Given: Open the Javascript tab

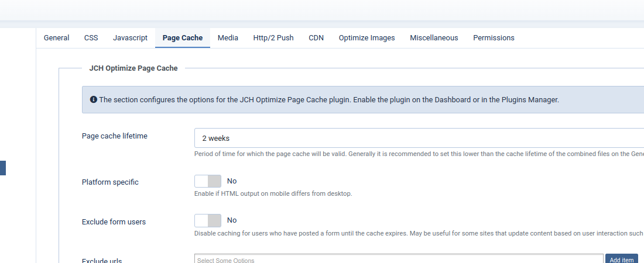Looking at the screenshot, I should (130, 38).
